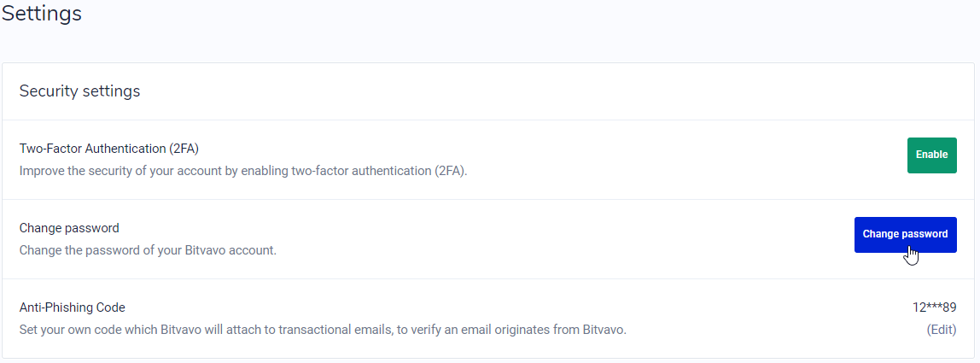The image size is (980, 363).
Task: Click the Bitvavo account password description text
Action: (x=149, y=250)
